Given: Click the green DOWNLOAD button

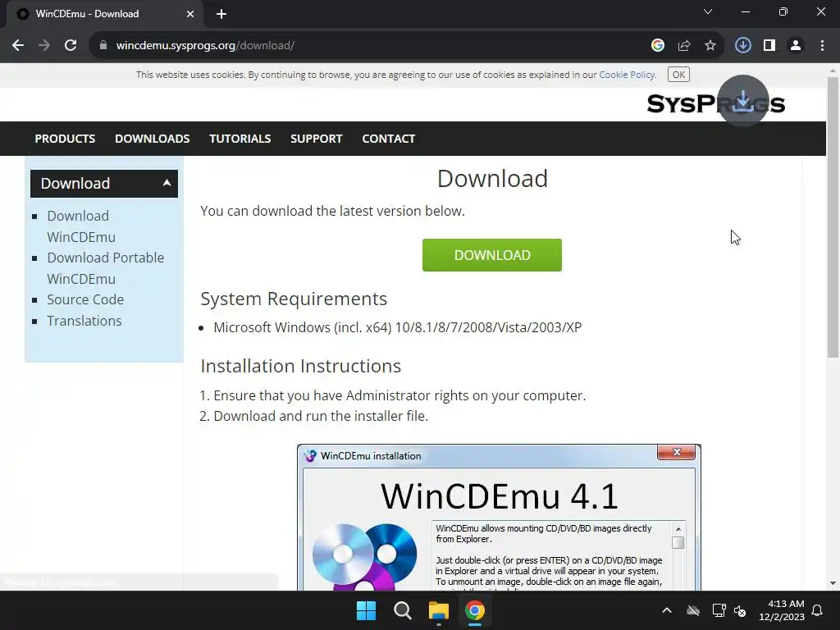Looking at the screenshot, I should 492,255.
